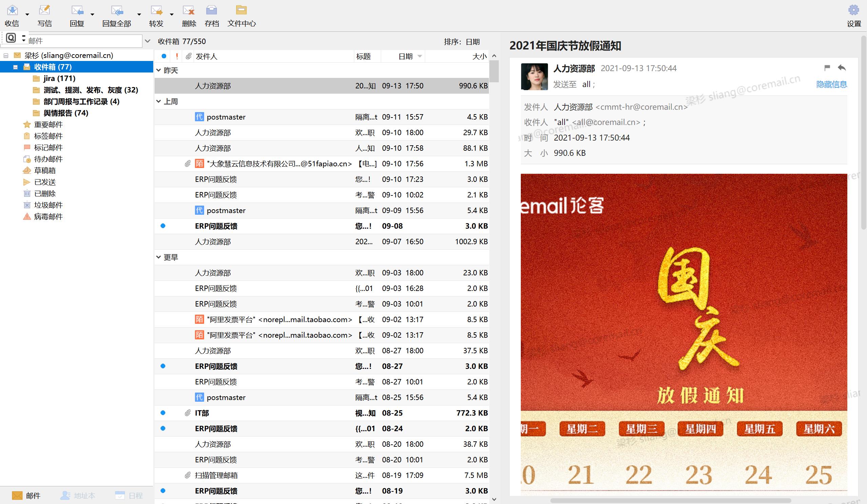Delete mail with 删除 icon

[189, 10]
